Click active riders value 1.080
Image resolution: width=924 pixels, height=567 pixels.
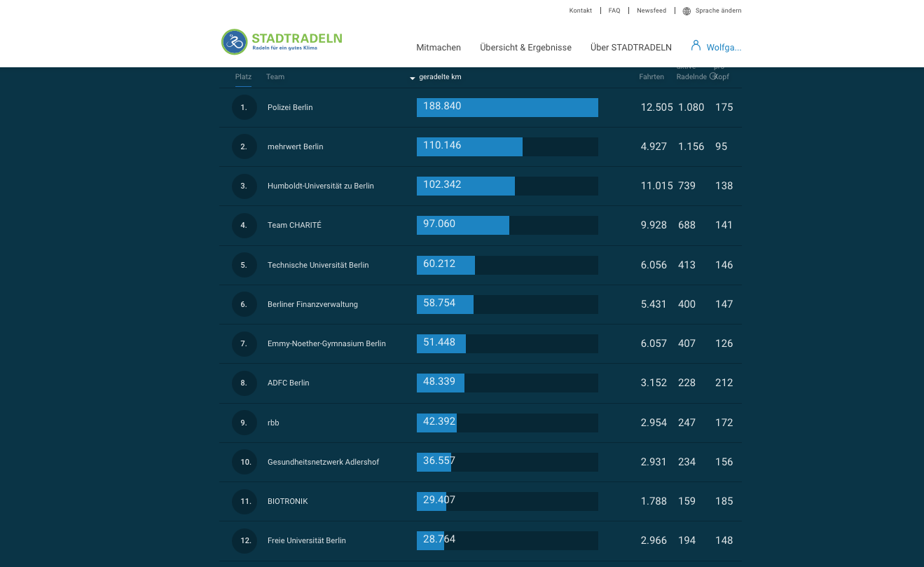pos(691,107)
